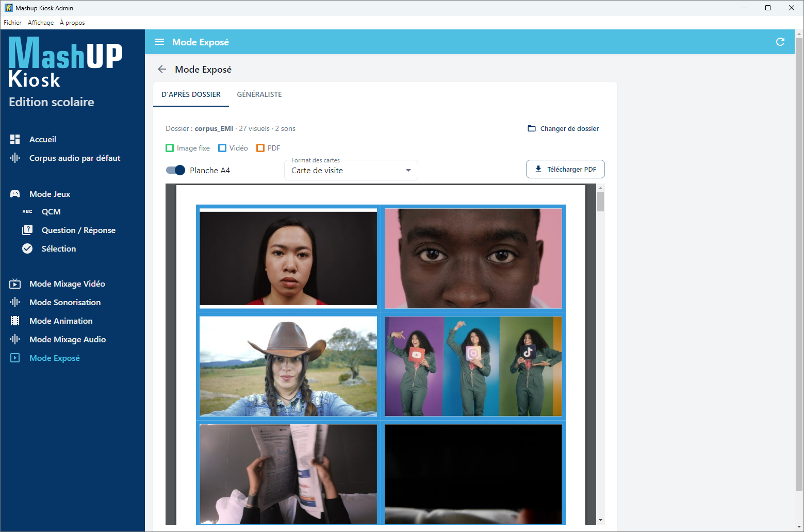Click the Question / Réponse quiz icon
804x532 pixels.
pyautogui.click(x=27, y=230)
